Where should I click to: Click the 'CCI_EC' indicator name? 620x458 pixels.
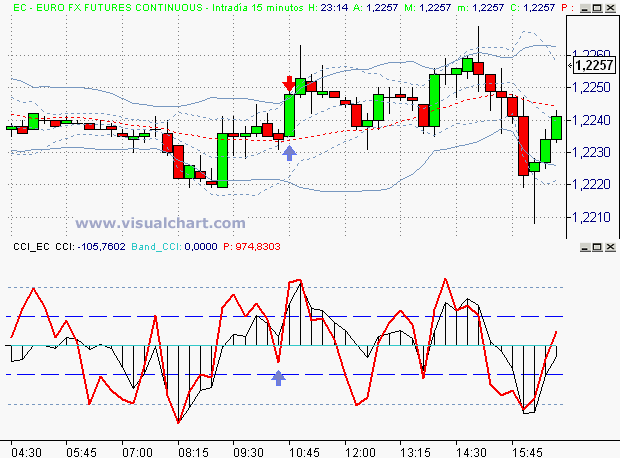coord(31,247)
